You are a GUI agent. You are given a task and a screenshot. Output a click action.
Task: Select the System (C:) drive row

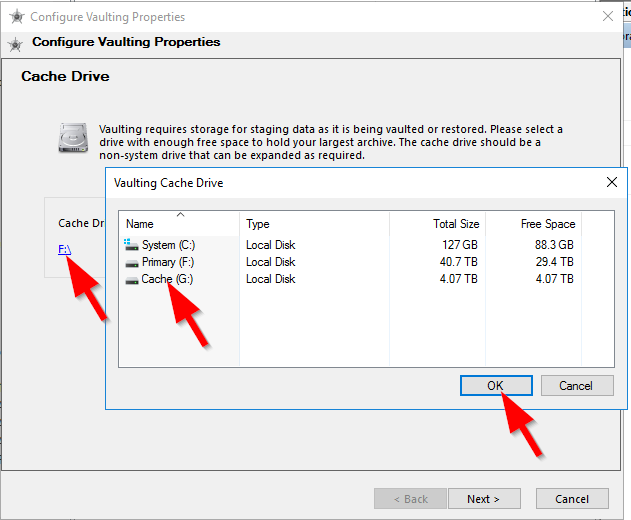[366, 245]
